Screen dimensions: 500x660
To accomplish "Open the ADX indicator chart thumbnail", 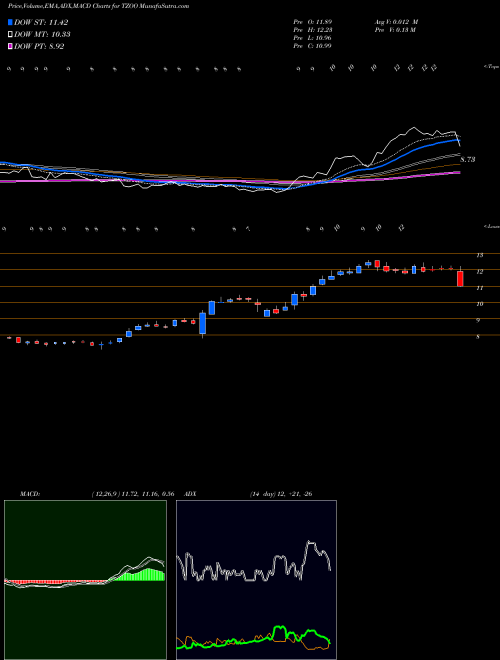I will pos(256,580).
